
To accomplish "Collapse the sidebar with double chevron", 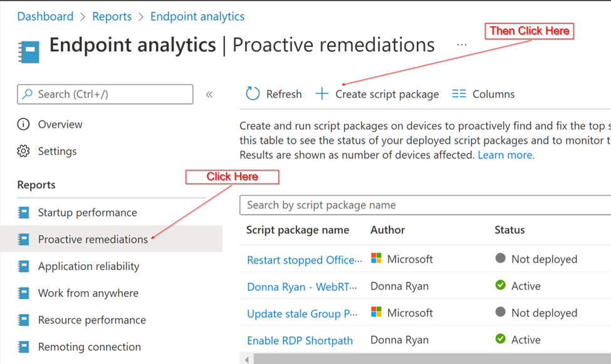I will (x=209, y=95).
